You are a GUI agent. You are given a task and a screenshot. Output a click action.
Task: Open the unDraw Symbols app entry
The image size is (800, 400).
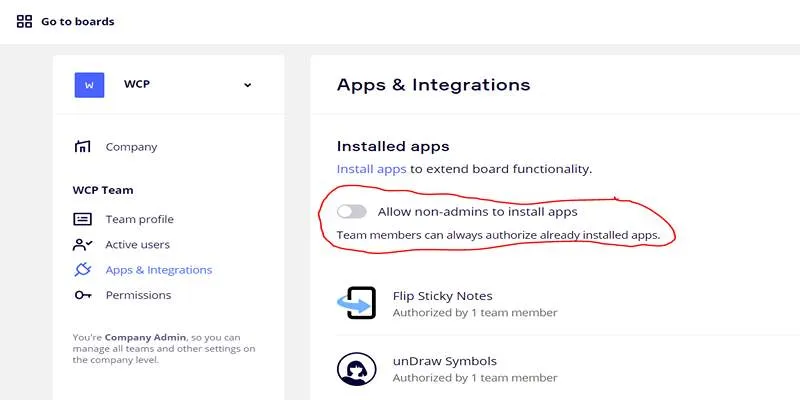coord(444,361)
